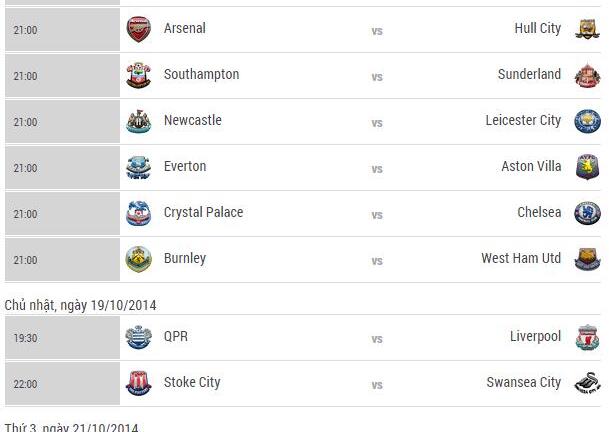
Task: Click the Crystal Palace crest
Action: click(x=138, y=213)
